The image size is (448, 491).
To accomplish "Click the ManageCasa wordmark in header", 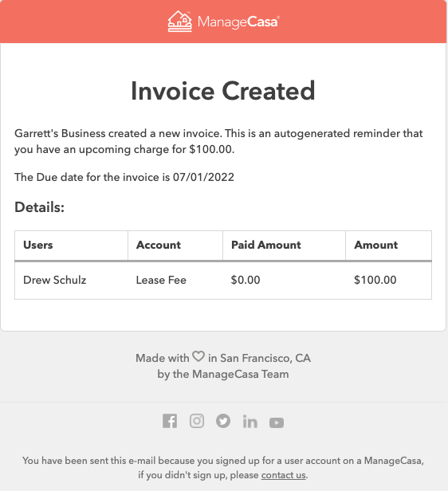I will pyautogui.click(x=238, y=22).
